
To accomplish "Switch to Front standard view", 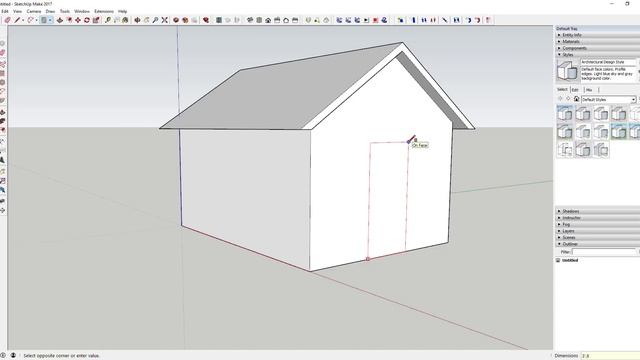I will [x=268, y=20].
